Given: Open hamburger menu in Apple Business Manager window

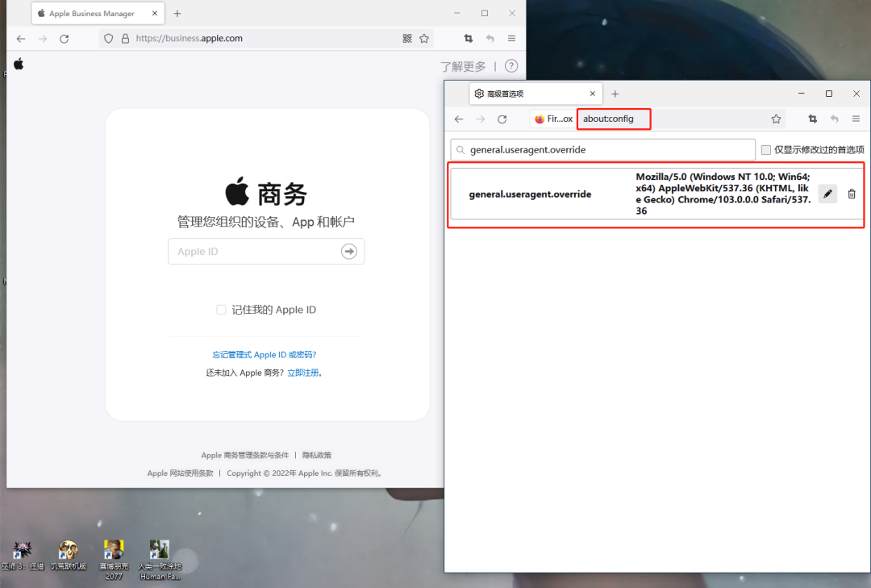Looking at the screenshot, I should tap(511, 39).
